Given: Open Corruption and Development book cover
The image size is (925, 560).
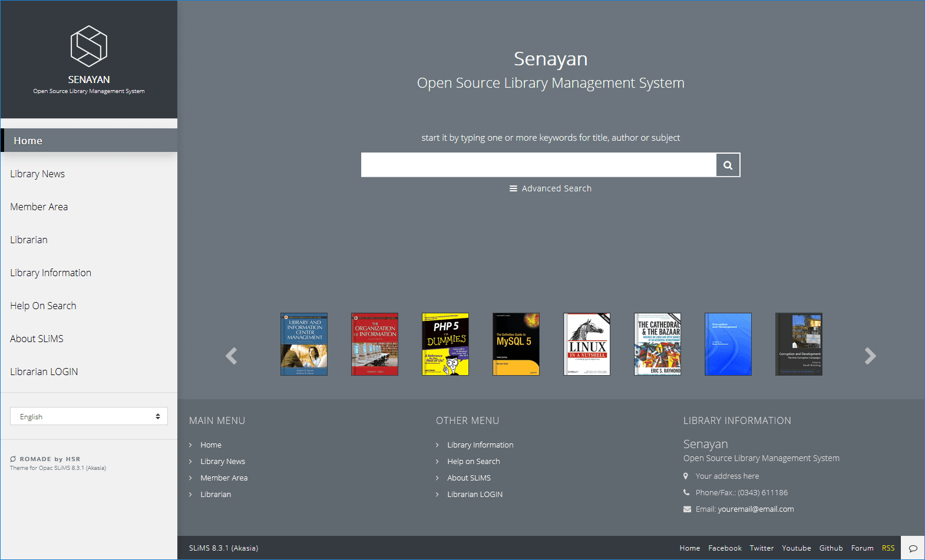Looking at the screenshot, I should [799, 344].
